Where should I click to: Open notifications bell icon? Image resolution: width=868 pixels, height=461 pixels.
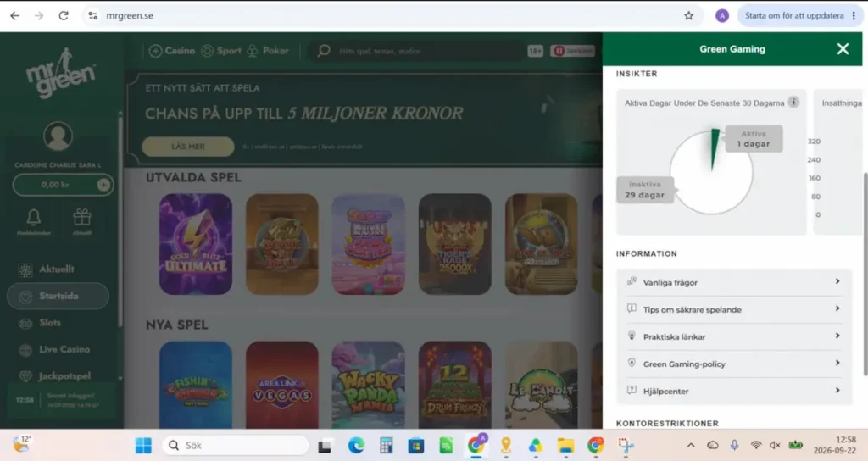[34, 217]
